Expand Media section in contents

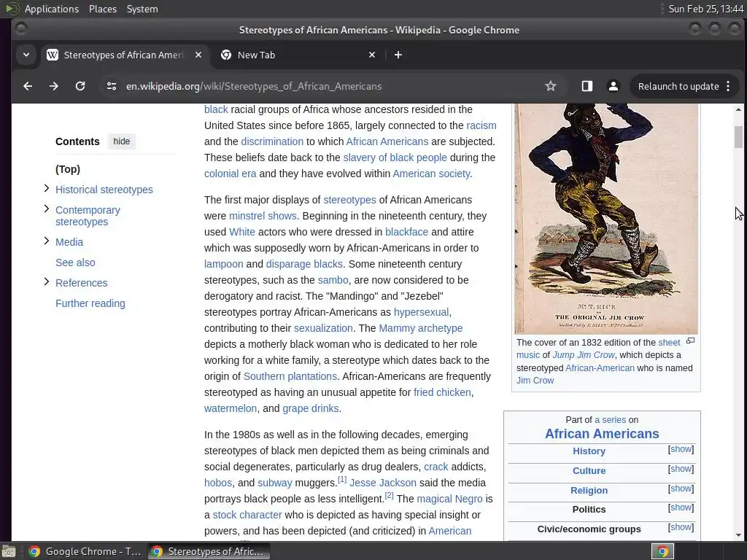point(46,241)
